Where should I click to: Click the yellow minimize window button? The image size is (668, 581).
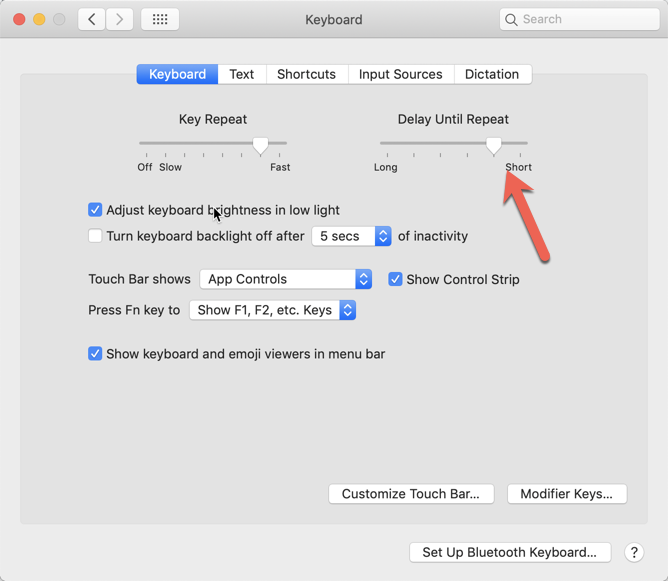[x=39, y=19]
